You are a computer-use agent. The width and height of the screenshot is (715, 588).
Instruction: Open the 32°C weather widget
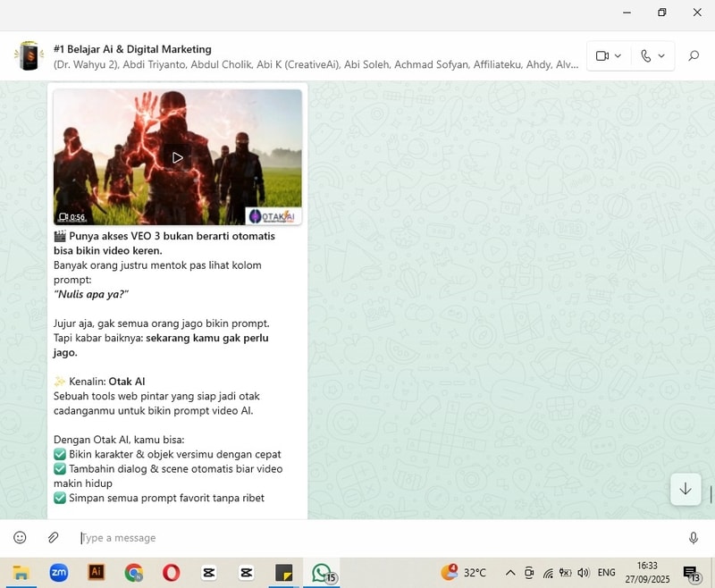tap(463, 573)
